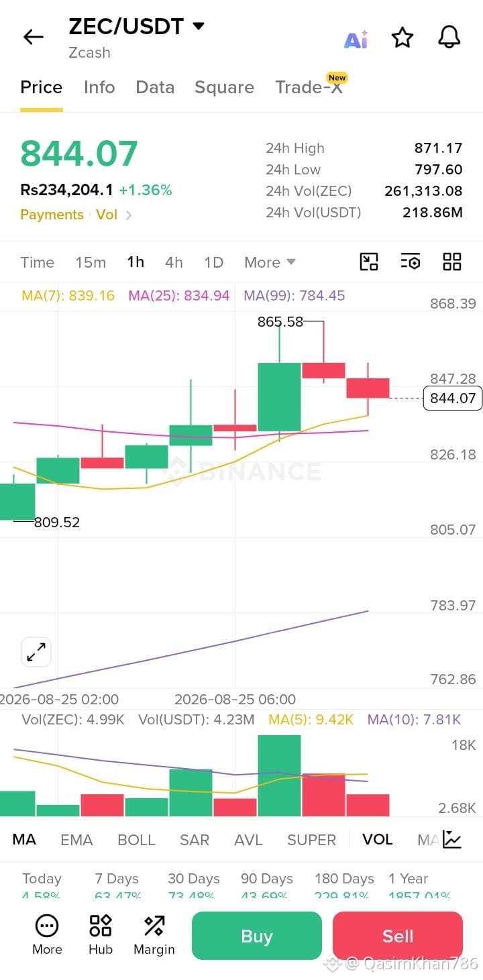Tap the red Sell button
Image resolution: width=483 pixels, height=980 pixels.
398,936
